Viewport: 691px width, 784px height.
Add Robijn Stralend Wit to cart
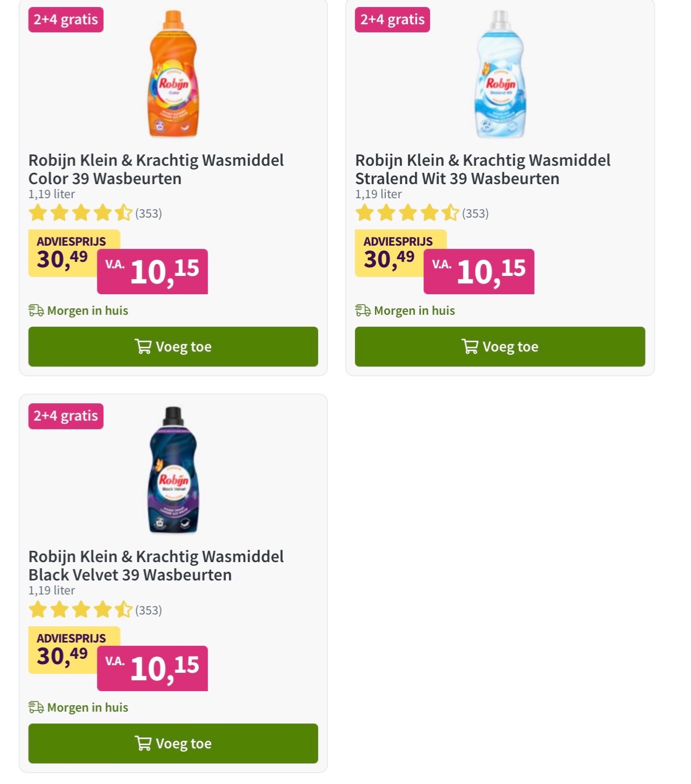[x=500, y=347]
